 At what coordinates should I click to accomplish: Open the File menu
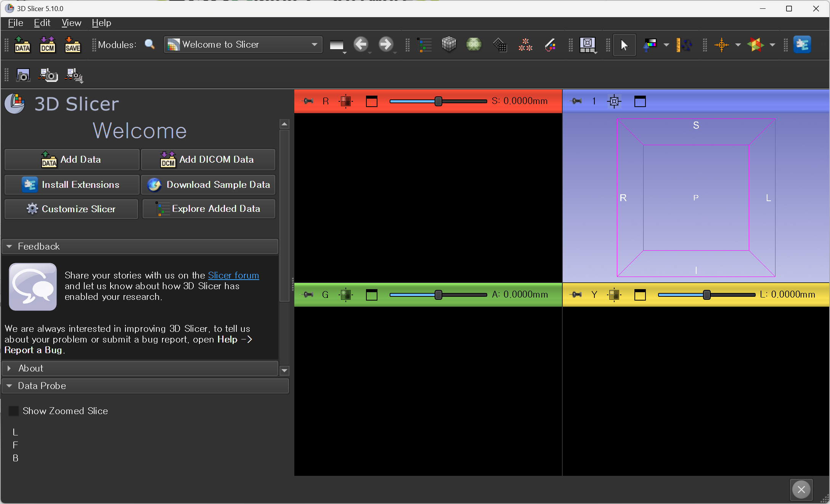(x=16, y=23)
